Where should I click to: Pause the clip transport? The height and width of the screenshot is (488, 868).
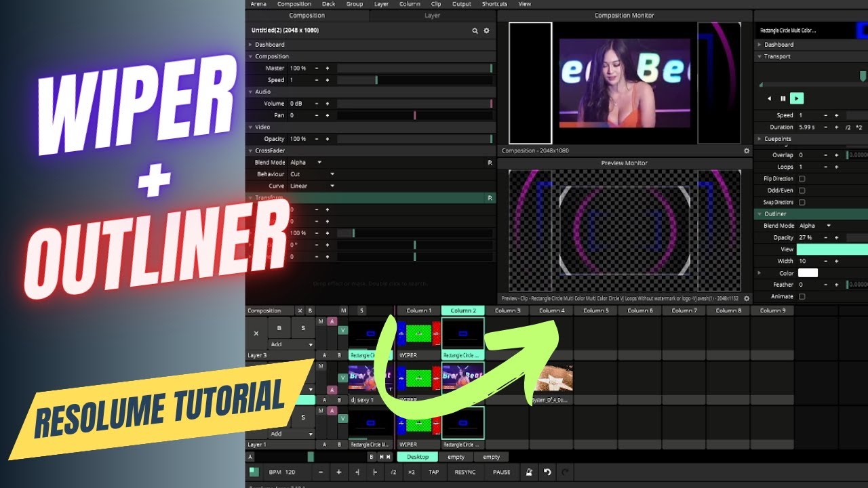(x=783, y=98)
